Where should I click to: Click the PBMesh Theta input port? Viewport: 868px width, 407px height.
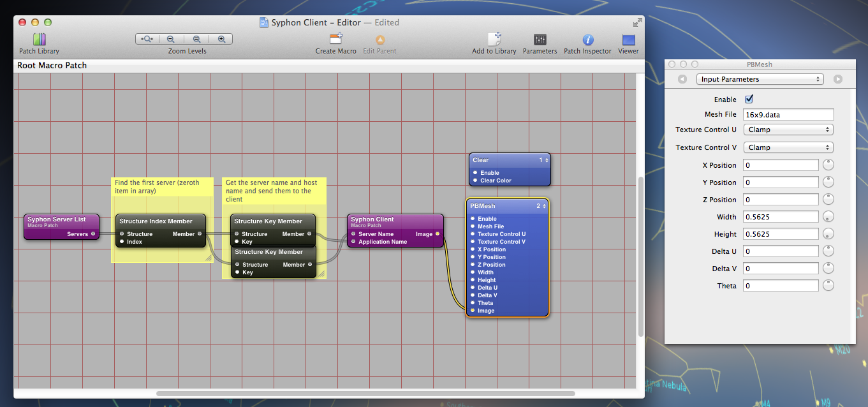click(x=473, y=303)
